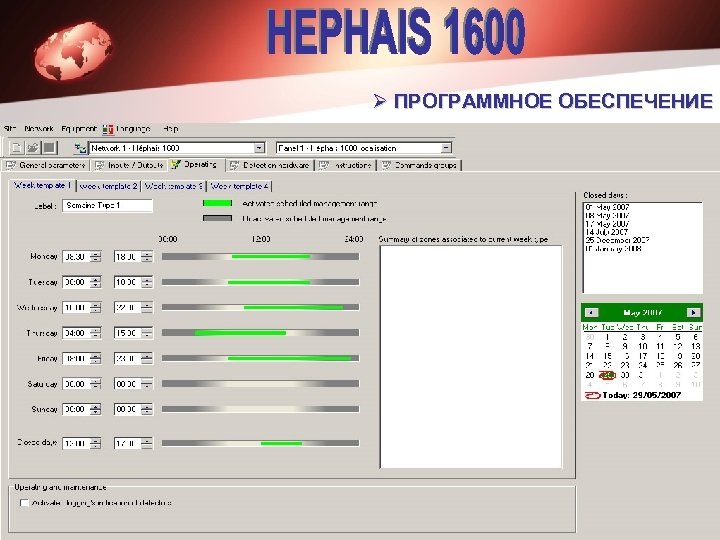Image resolution: width=720 pixels, height=540 pixels.
Task: Click Friday schedule range bar
Action: click(260, 358)
